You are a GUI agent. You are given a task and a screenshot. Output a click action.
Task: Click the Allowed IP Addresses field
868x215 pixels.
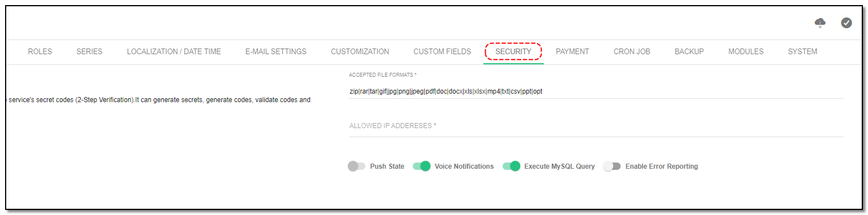pyautogui.click(x=596, y=126)
